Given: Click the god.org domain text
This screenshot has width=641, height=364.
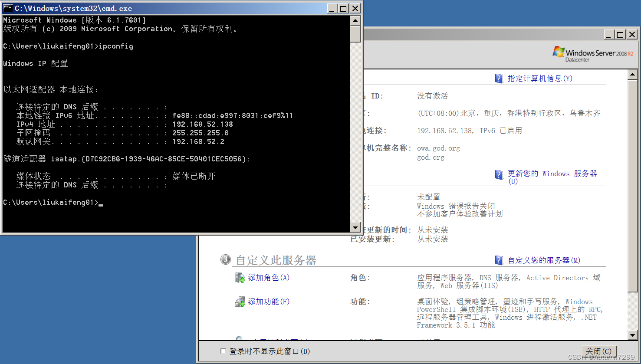Looking at the screenshot, I should pyautogui.click(x=431, y=157).
